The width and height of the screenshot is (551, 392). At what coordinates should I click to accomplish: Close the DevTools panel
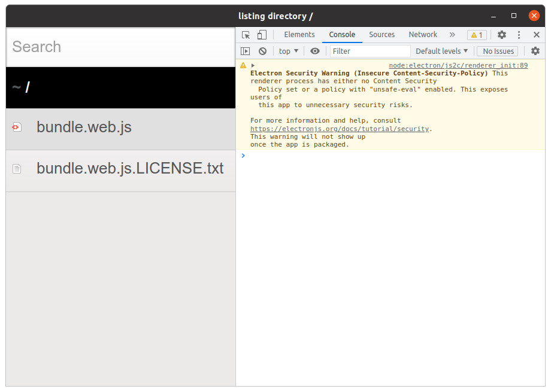coord(536,35)
